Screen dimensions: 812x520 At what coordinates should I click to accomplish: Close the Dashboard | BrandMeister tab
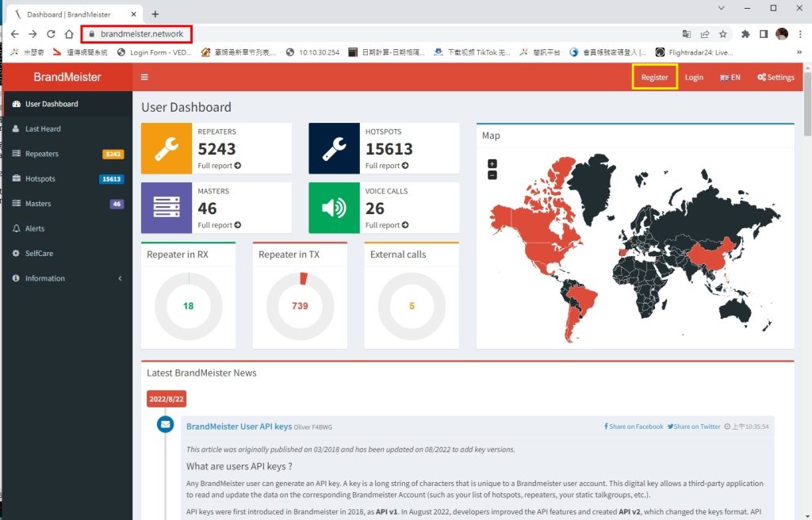click(133, 14)
